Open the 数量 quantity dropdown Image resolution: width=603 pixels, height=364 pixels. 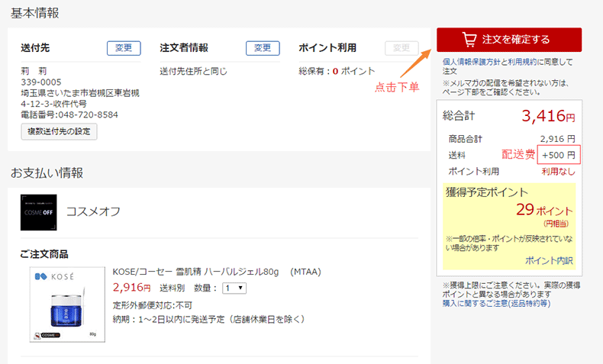point(234,288)
